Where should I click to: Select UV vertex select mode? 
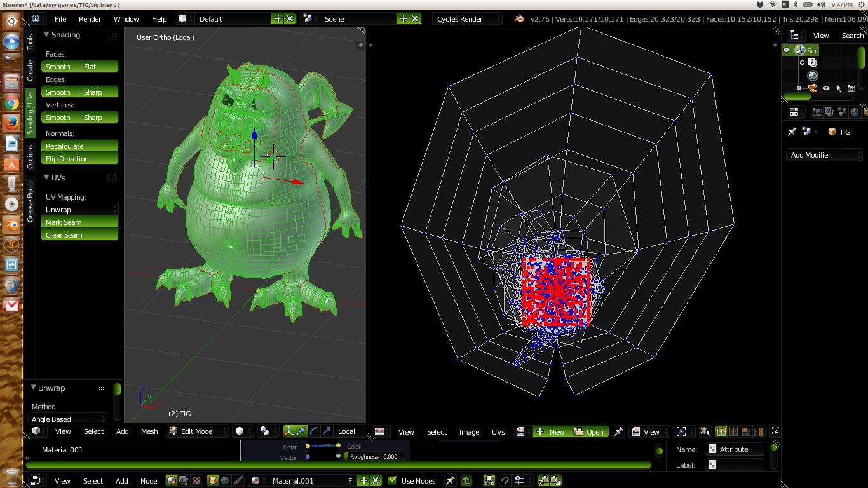point(721,431)
